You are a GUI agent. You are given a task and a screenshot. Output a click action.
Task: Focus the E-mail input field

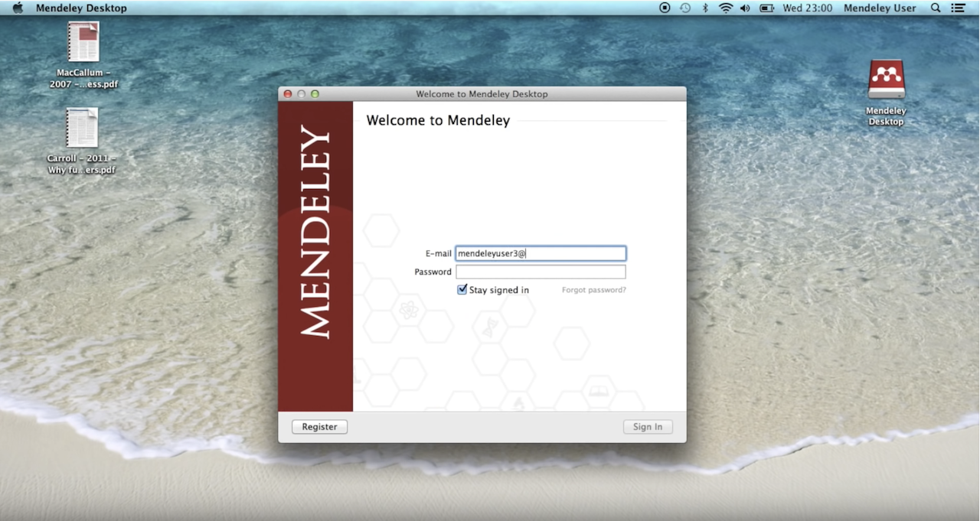coord(541,253)
